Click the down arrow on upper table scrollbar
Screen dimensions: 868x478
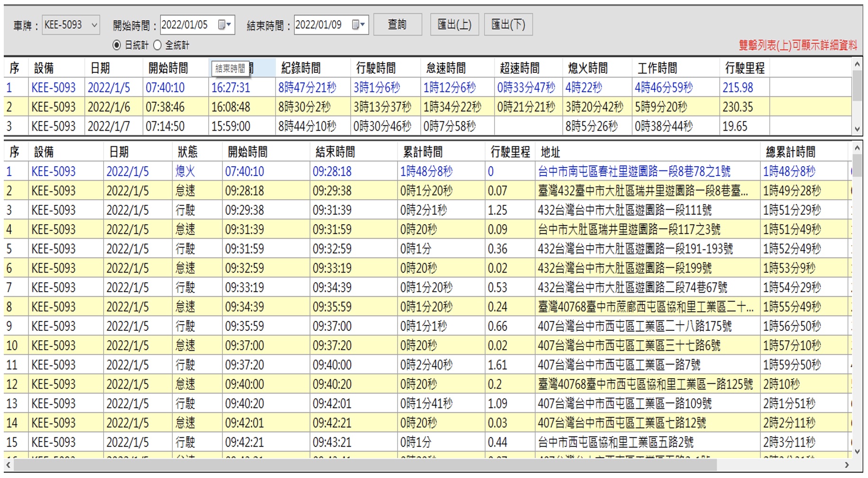[857, 128]
